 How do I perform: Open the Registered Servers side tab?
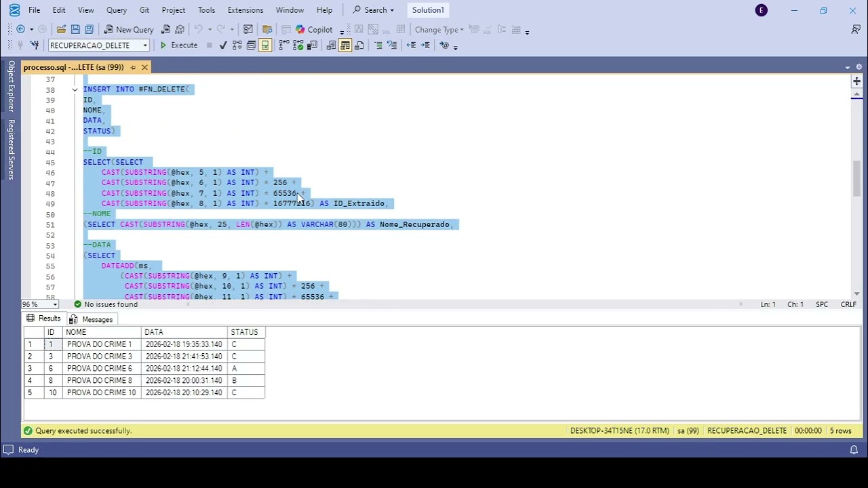[x=11, y=149]
